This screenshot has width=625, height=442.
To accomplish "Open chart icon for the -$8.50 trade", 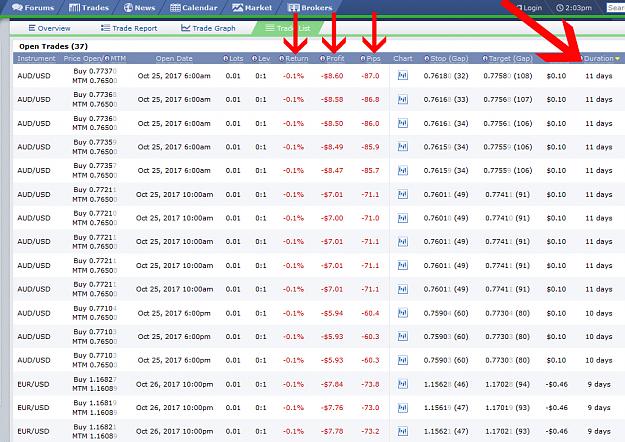I will click(403, 124).
